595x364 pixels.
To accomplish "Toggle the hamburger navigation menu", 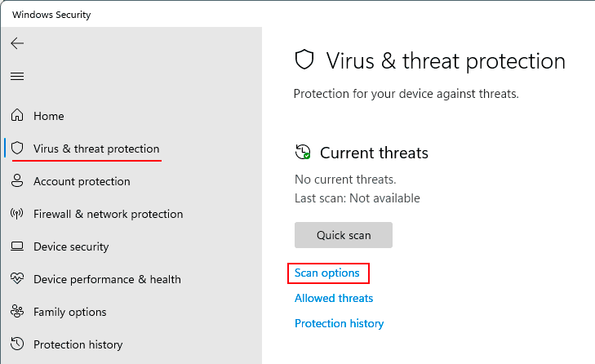I will click(17, 76).
